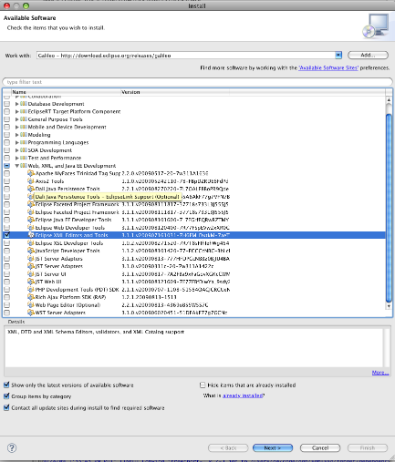Click the Eclipse Java EE Developer Tools icon
Viewport: 395px width, 462px height.
point(31,220)
